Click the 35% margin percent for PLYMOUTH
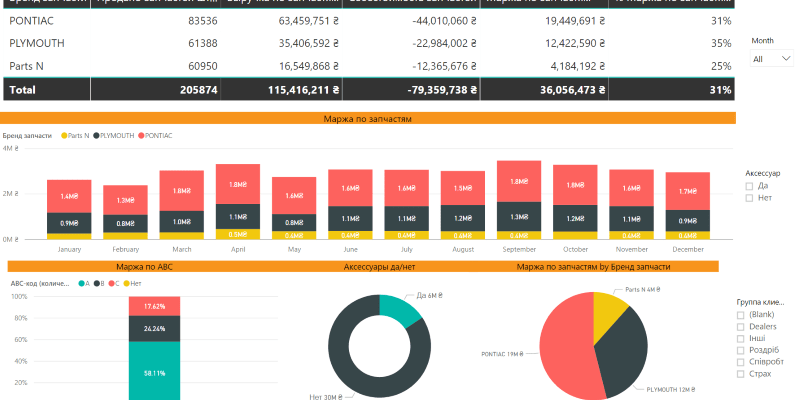This screenshot has width=800, height=400. (x=722, y=43)
